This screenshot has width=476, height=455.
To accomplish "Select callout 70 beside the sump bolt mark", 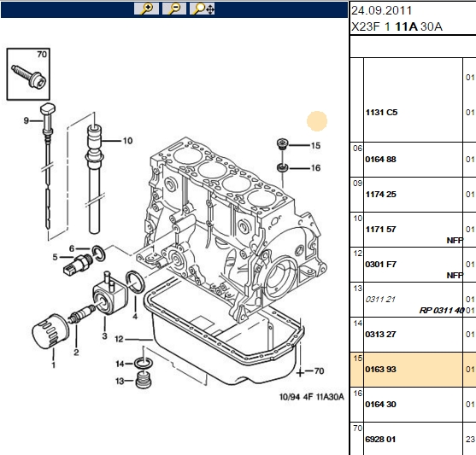I will 319,370.
